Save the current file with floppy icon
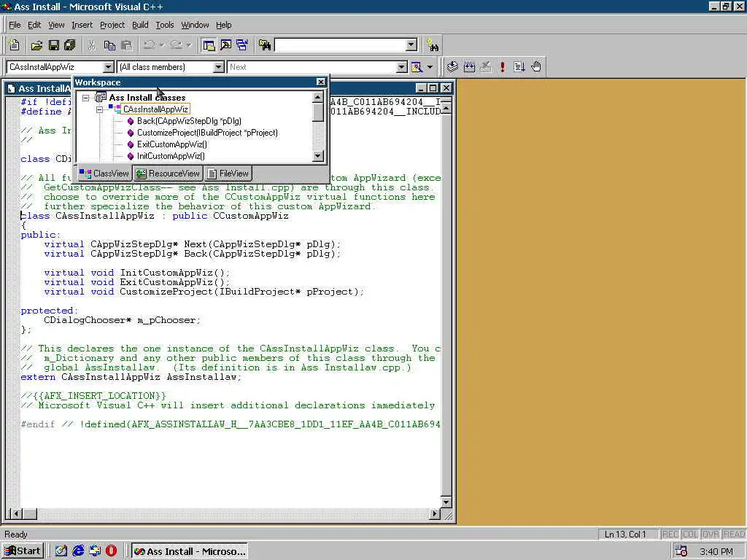The width and height of the screenshot is (747, 560). pyautogui.click(x=54, y=45)
